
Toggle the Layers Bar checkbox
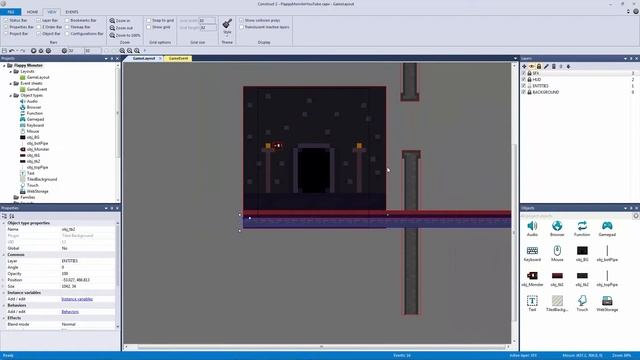click(x=38, y=20)
